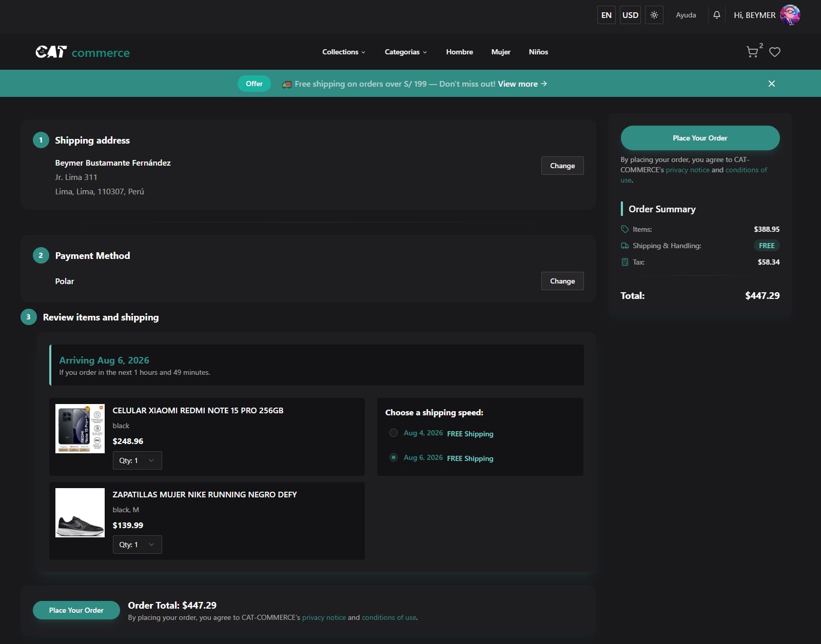
Task: Click the $58.34 tax amount
Action: click(769, 262)
